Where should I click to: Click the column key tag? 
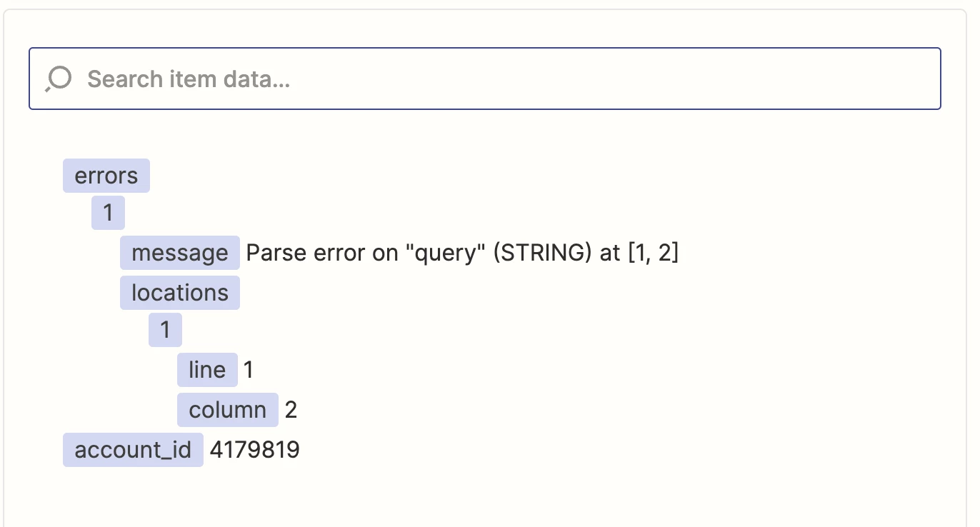click(x=228, y=410)
